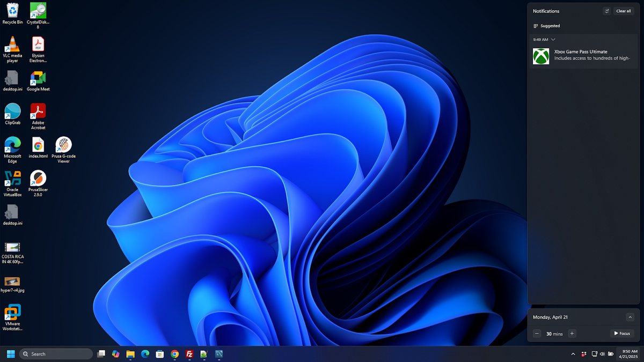The image size is (644, 362).
Task: Switch to Edge browser in taskbar
Action: 145,354
